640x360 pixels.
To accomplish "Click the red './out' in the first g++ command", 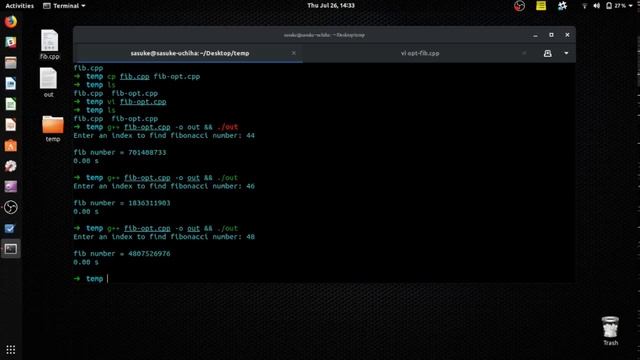I will click(227, 127).
